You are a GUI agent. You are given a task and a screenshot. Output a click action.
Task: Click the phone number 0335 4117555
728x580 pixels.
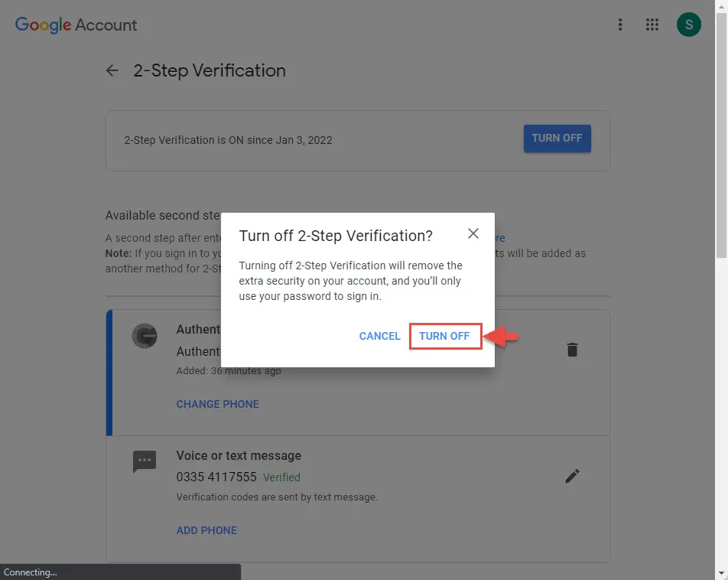pos(216,477)
